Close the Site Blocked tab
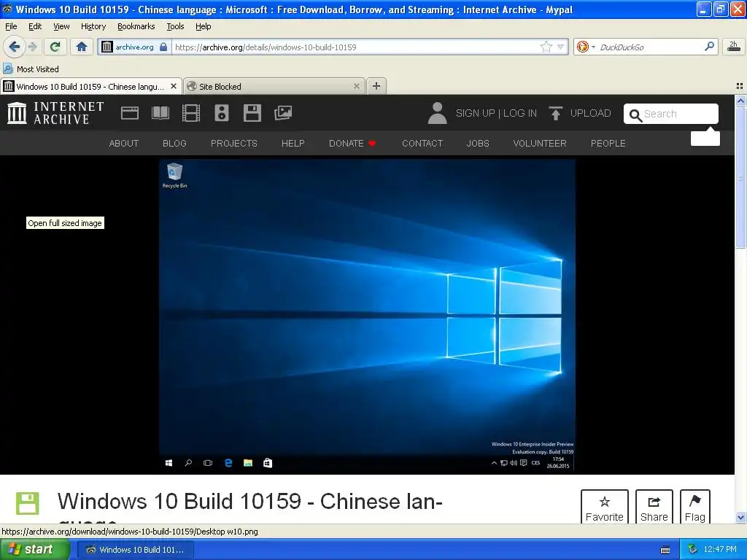747x560 pixels. pos(356,86)
